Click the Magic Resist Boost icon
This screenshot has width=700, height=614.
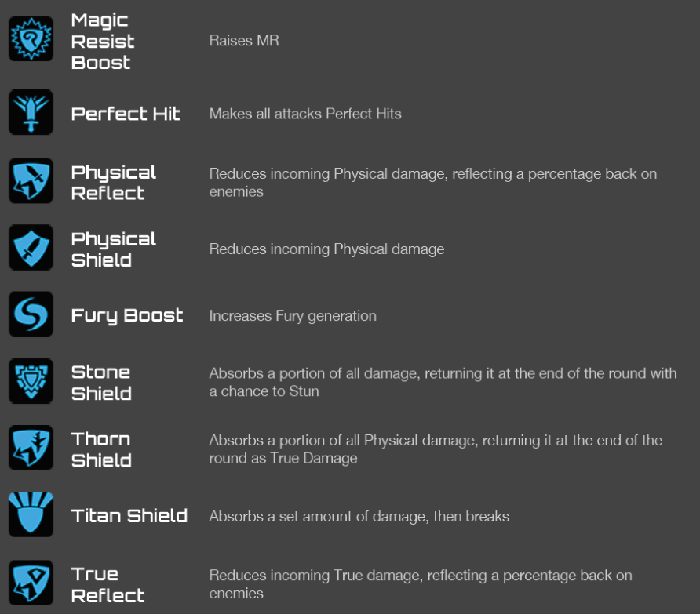31,39
